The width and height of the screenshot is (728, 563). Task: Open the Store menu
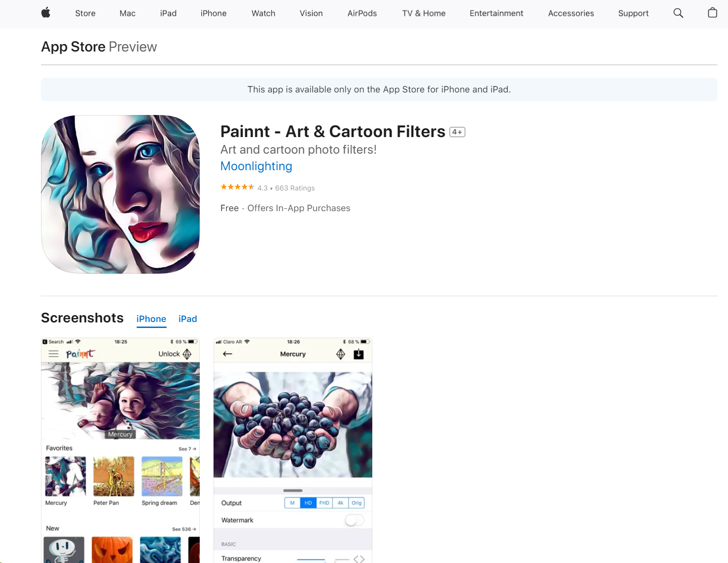(85, 13)
